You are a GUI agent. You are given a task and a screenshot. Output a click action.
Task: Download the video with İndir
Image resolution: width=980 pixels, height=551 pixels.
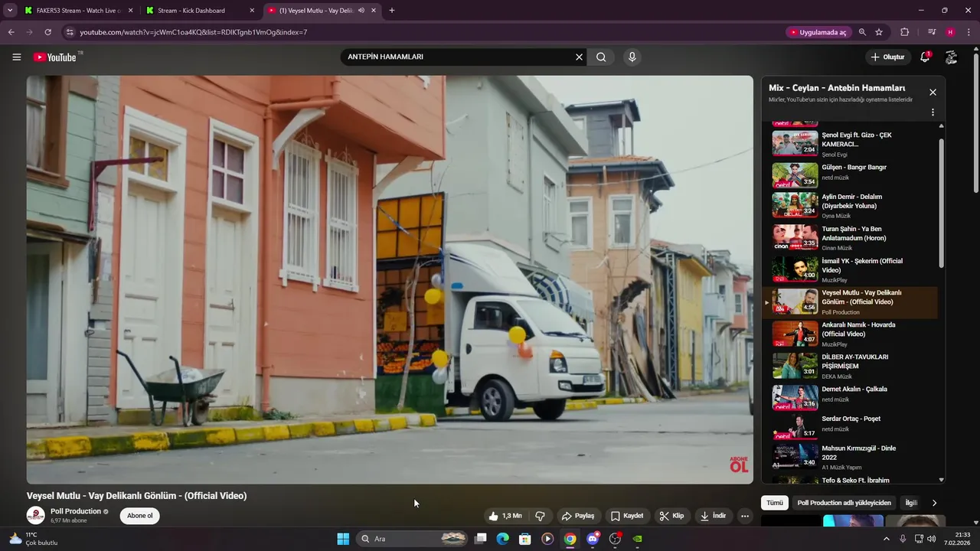[x=713, y=516]
